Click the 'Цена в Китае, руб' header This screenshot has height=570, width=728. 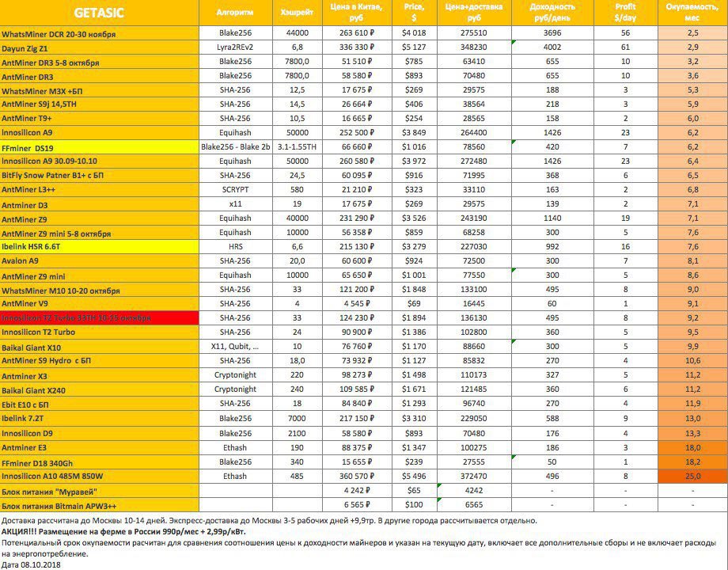click(357, 13)
